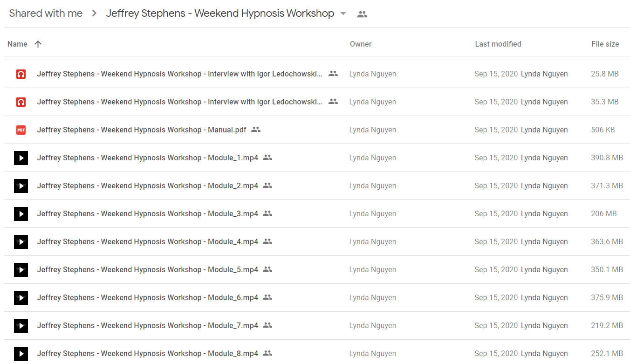Click Sep 15, 2020 date in the Module_1.mp4 row
The height and width of the screenshot is (364, 630).
[x=496, y=158]
